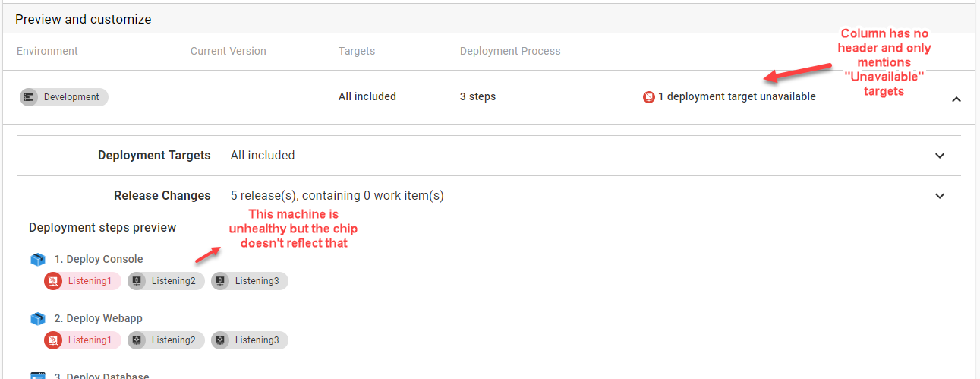Click the "3. Deploy Database" step title
This screenshot has width=980, height=379.
coord(102,376)
